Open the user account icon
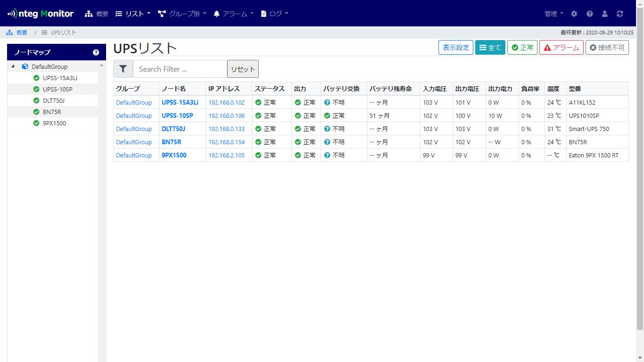 (604, 14)
